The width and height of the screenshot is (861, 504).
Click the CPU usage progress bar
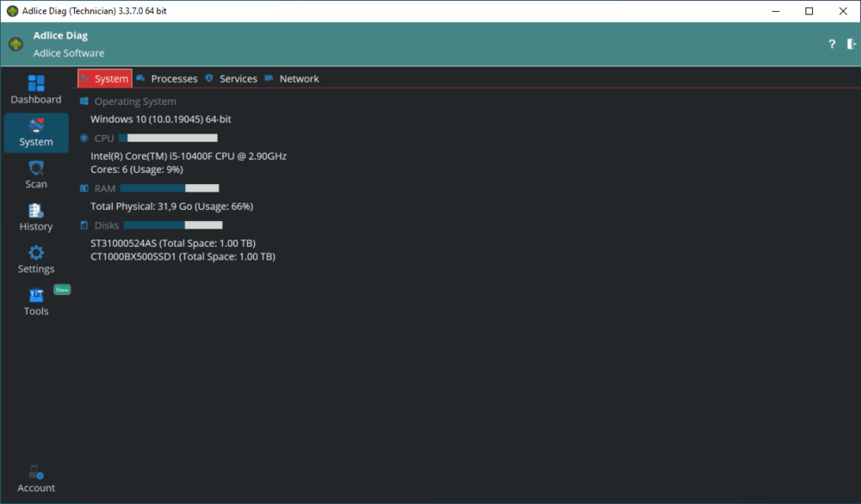point(167,138)
